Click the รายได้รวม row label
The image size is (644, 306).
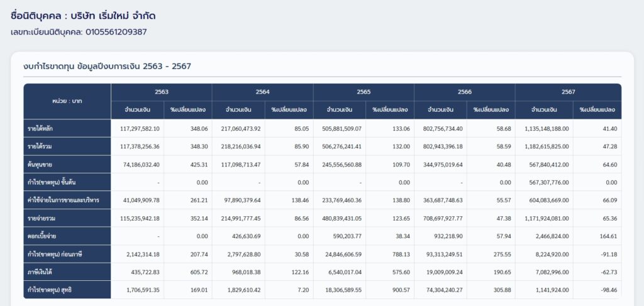click(x=41, y=146)
